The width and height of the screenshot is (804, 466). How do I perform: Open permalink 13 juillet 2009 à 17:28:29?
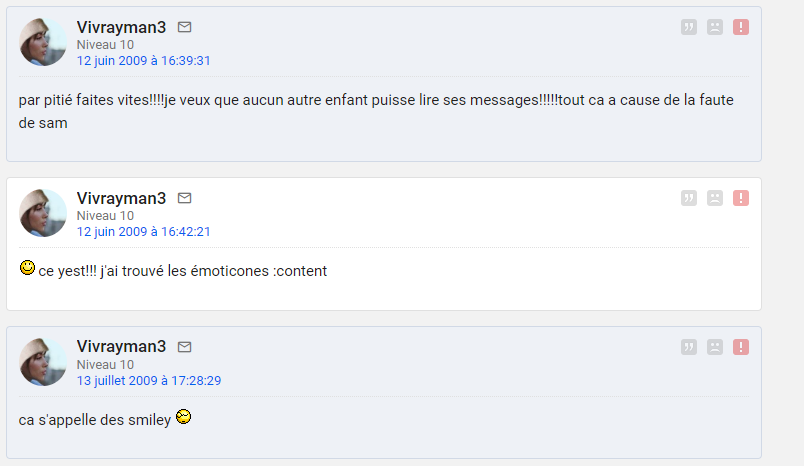[x=149, y=381]
